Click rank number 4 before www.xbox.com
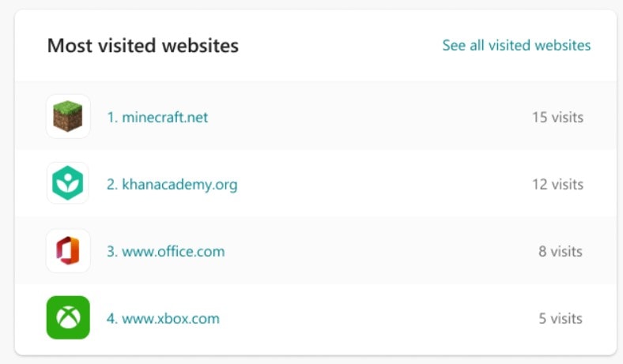 (x=112, y=318)
